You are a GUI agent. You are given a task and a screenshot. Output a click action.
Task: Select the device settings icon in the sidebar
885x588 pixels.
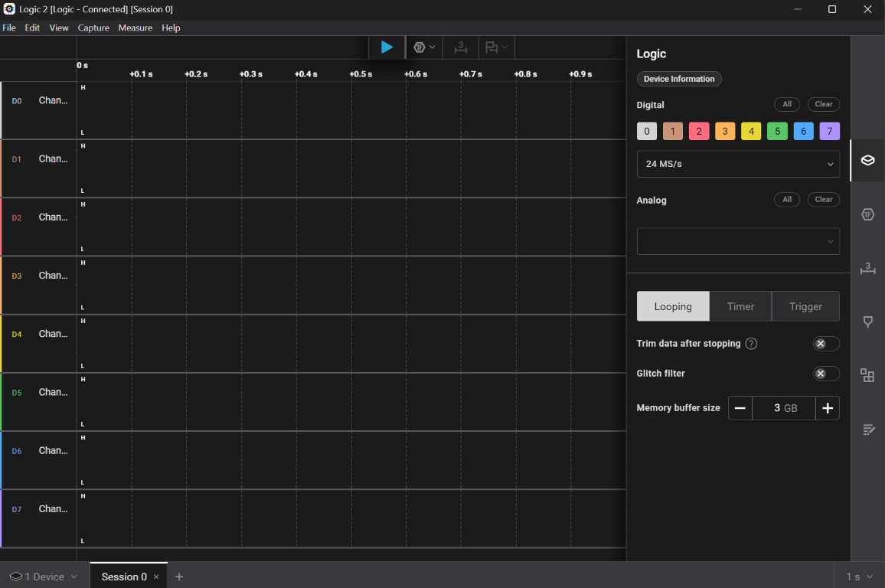867,161
